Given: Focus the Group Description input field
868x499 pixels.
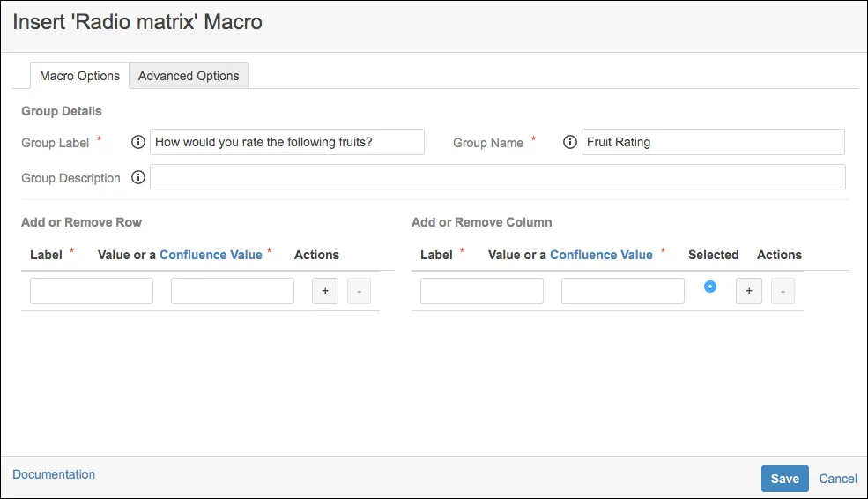Looking at the screenshot, I should pyautogui.click(x=498, y=177).
